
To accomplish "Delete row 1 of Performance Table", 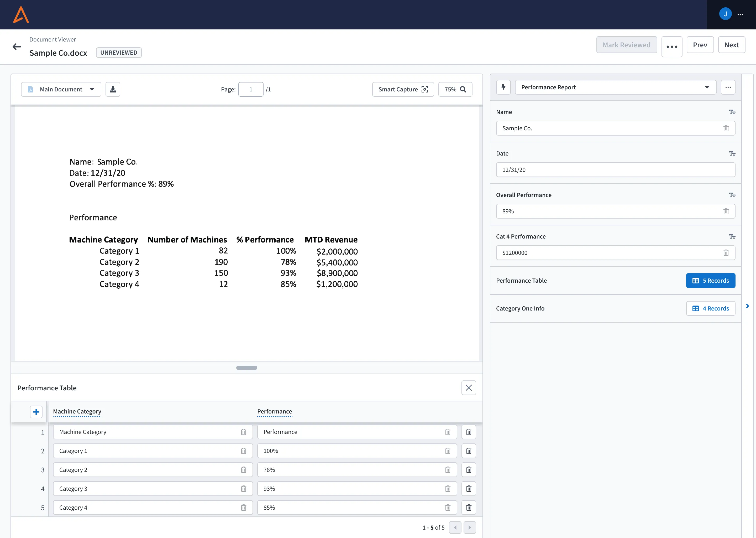I will tap(469, 432).
